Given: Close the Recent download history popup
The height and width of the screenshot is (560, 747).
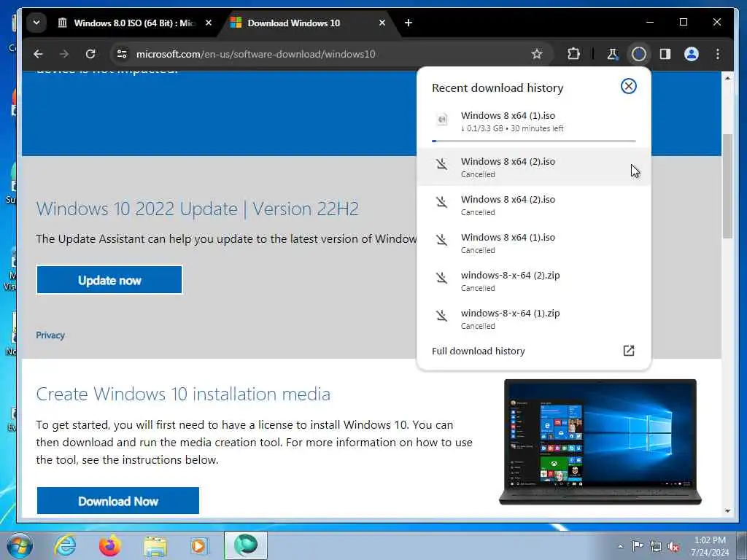Looking at the screenshot, I should tap(628, 86).
